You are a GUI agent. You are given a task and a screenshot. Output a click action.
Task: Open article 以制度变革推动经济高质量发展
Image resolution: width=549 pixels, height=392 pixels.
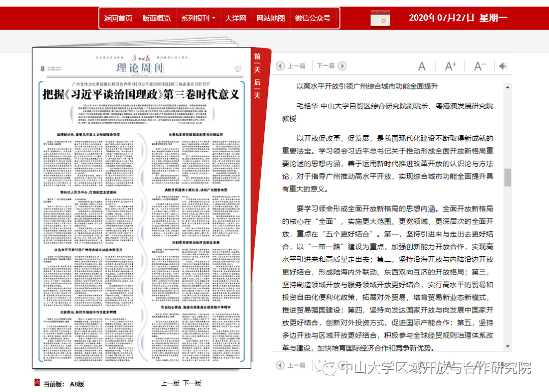pos(196,243)
